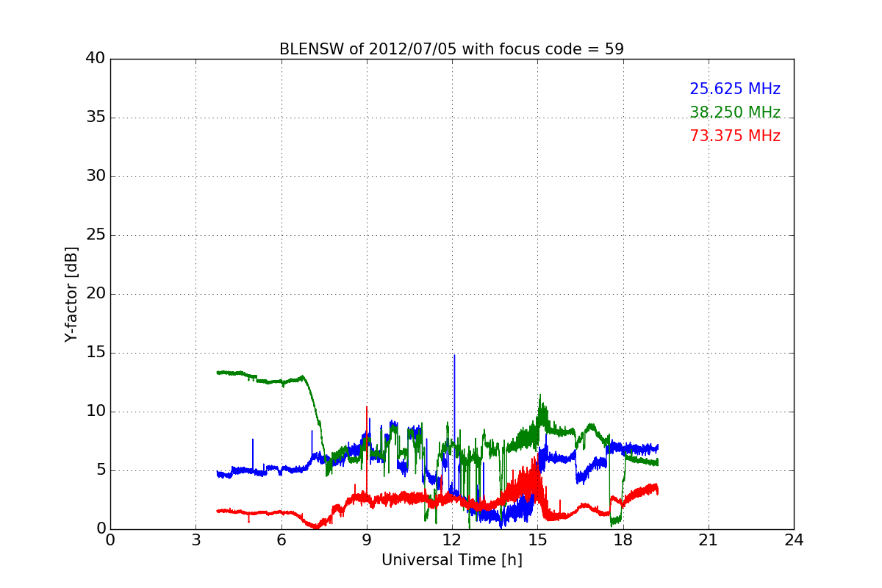882x588 pixels.
Task: Click the plot title mentioning BLENSW 2012/07/05
Action: 451,49
